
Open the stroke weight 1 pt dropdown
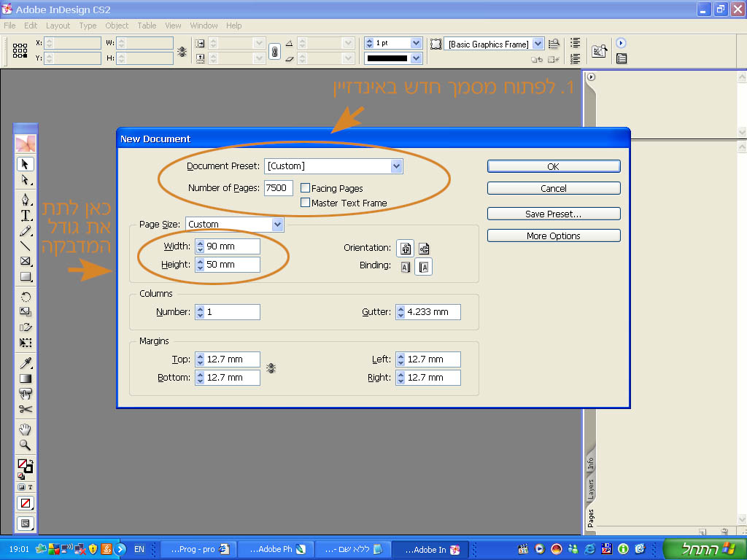pos(416,43)
